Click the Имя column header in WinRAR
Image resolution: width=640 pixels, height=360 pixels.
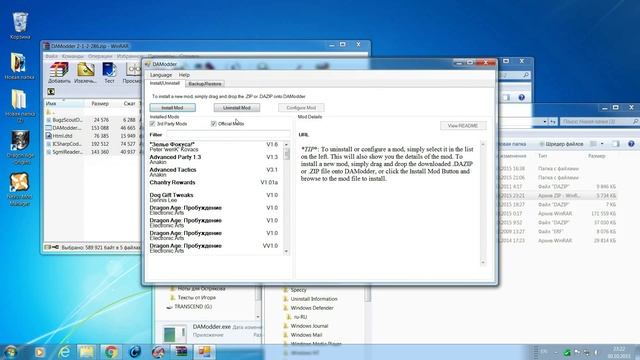(64, 104)
